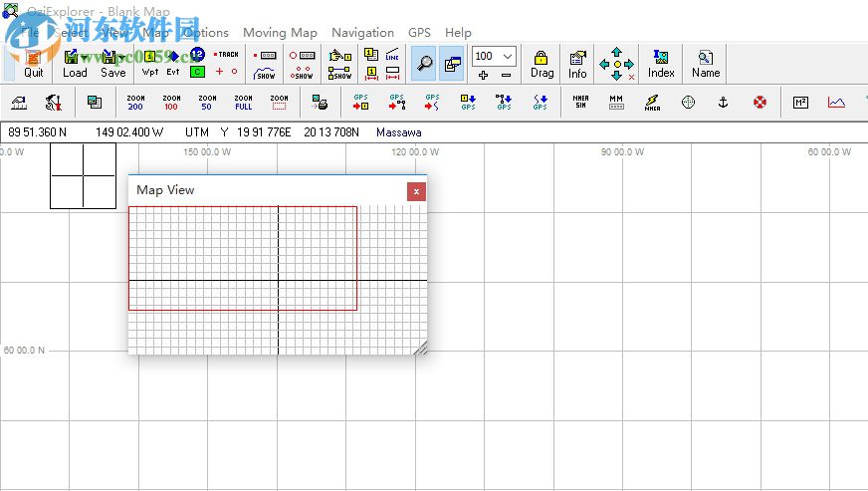Click the anchor alarm icon
The width and height of the screenshot is (868, 491).
point(723,102)
